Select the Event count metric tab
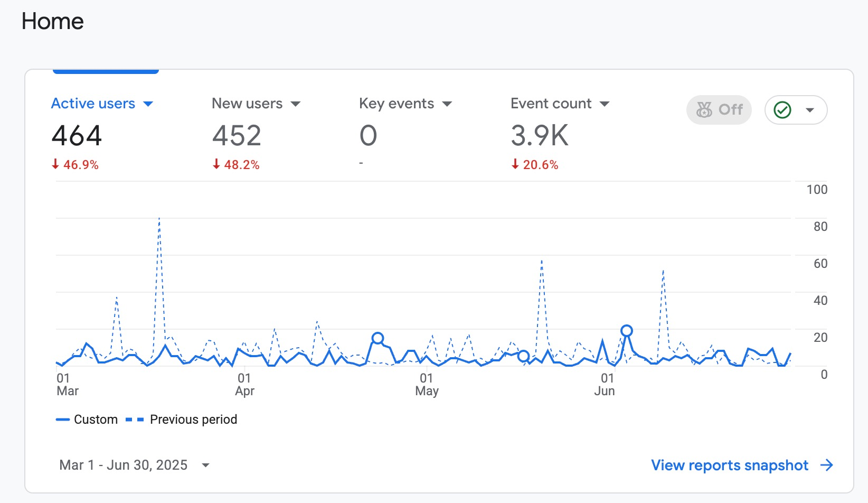Screen dimensions: 868x503 click(x=560, y=104)
